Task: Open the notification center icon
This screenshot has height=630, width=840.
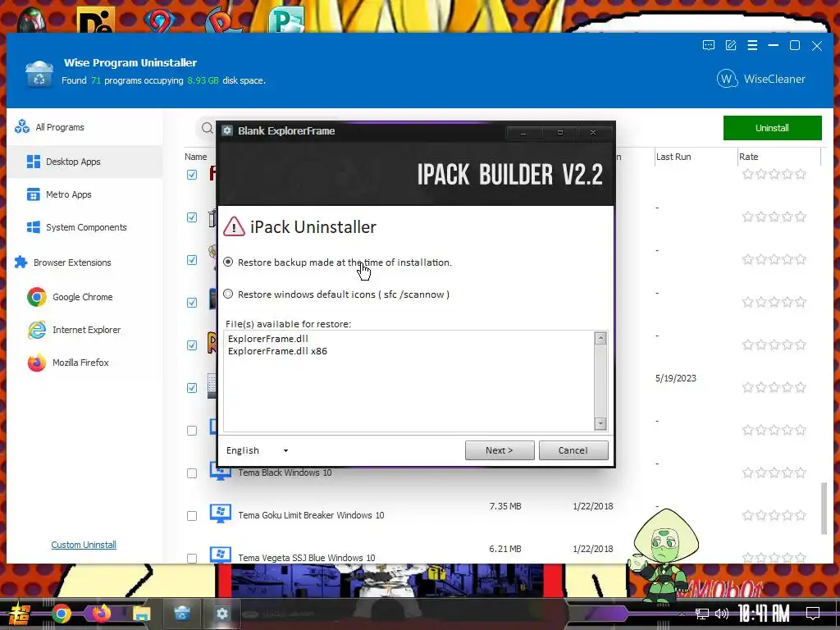Action: pos(813,614)
